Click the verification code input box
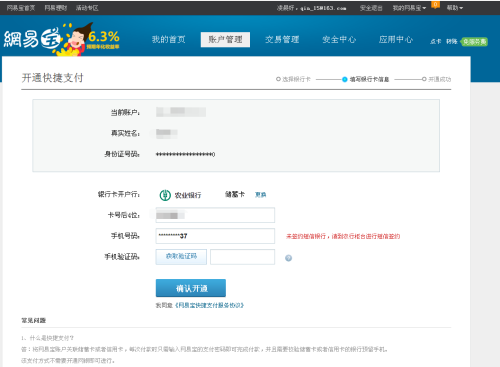The image size is (500, 367). tap(243, 257)
